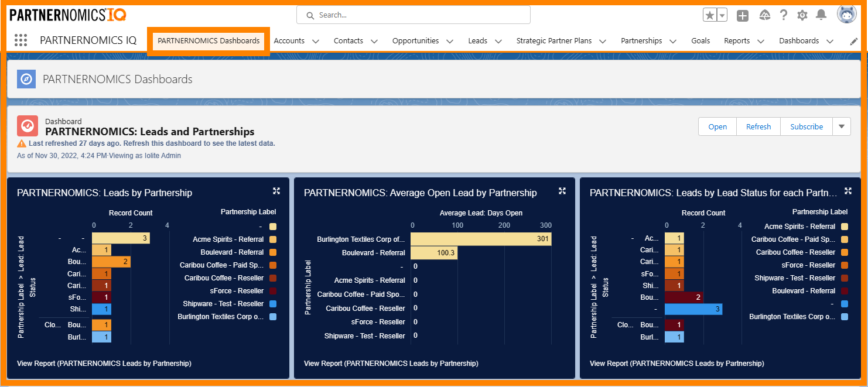Viewport: 868px width, 387px height.
Task: Click Acme Spirits legend swatch in first chart
Action: [273, 239]
